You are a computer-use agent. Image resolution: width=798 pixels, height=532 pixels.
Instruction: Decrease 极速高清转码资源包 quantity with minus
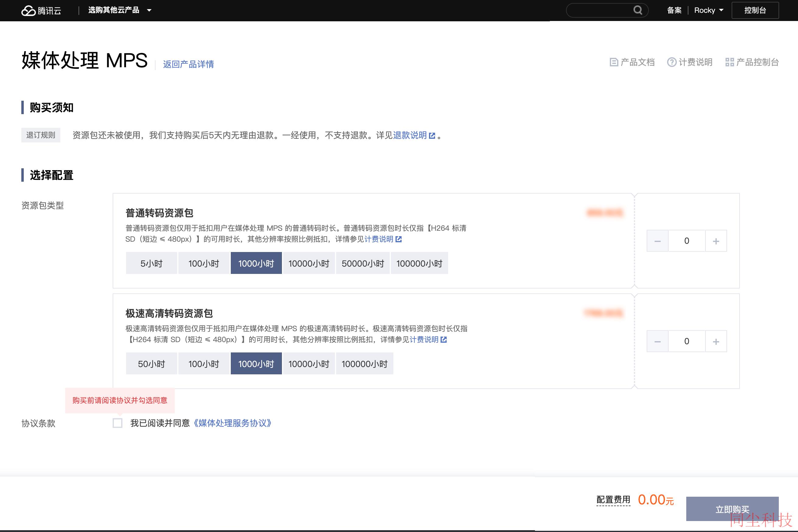(657, 341)
